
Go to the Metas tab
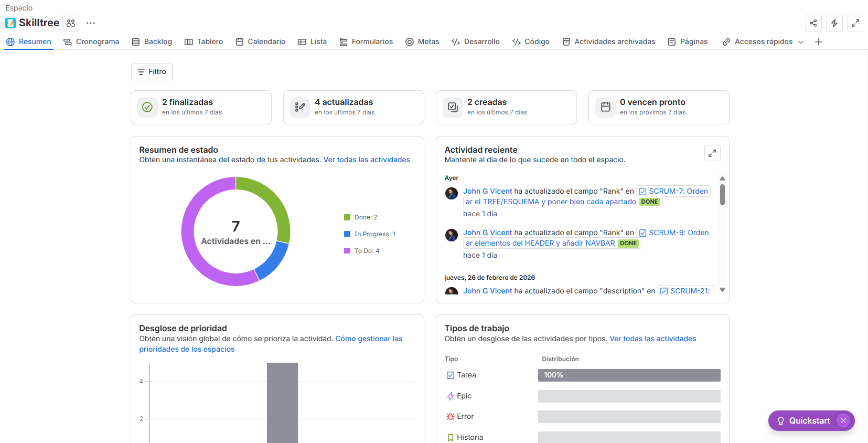[x=422, y=42]
